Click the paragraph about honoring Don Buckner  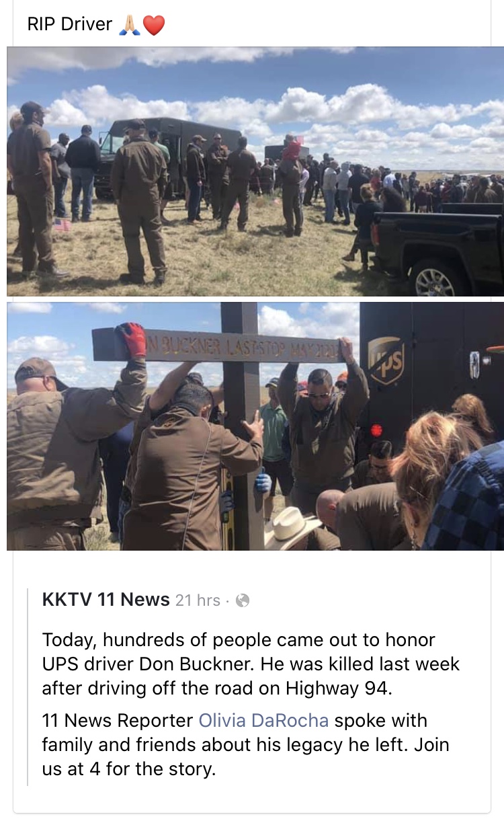[251, 664]
